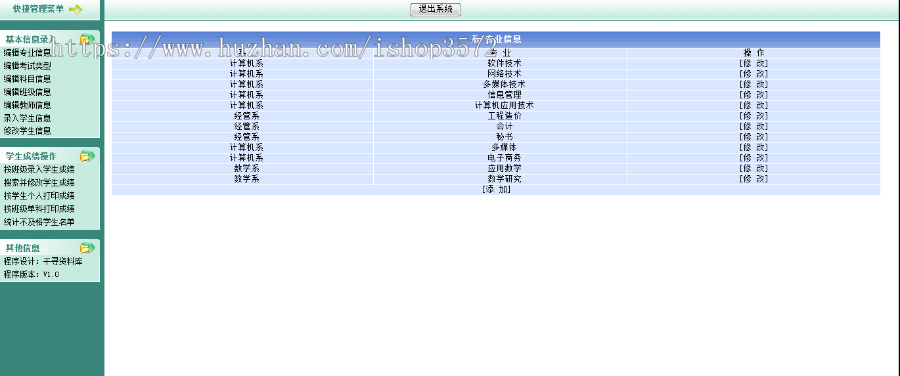
Task: Click the 退出系统 button
Action: 436,9
